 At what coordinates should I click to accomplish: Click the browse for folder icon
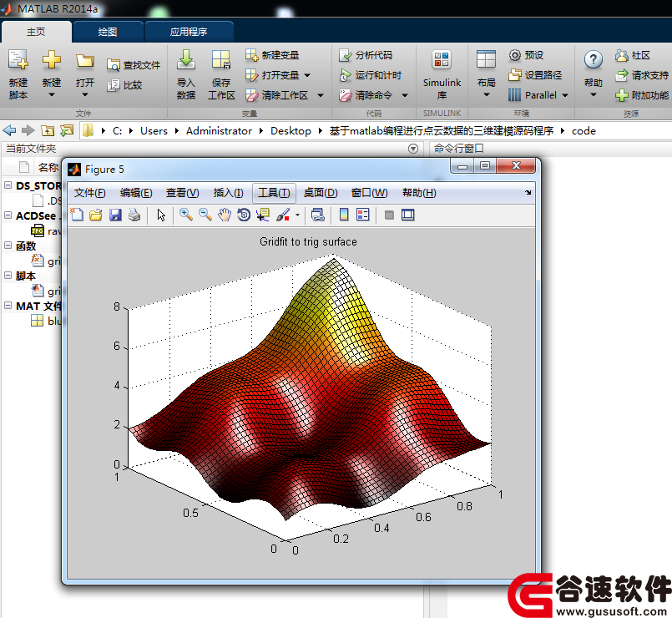pyautogui.click(x=67, y=130)
